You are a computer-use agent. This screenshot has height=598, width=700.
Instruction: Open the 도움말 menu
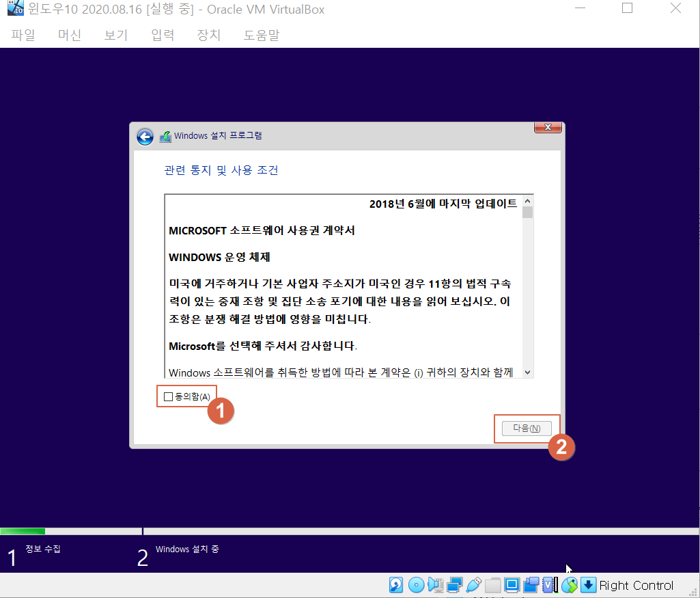pos(261,35)
